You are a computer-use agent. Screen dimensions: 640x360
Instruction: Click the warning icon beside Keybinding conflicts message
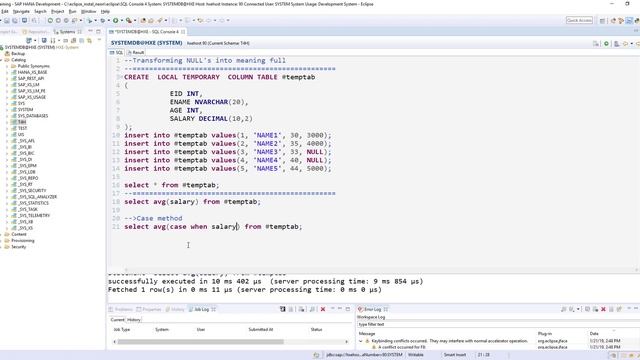coord(367,341)
